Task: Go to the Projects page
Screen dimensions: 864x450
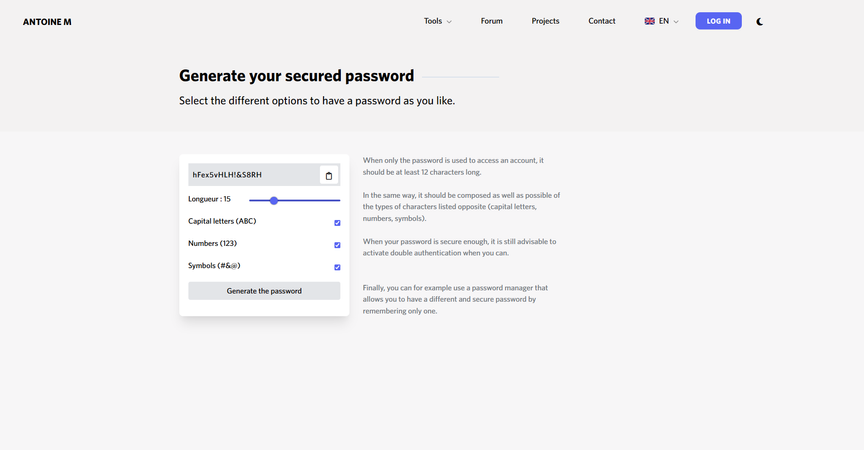Action: click(545, 21)
